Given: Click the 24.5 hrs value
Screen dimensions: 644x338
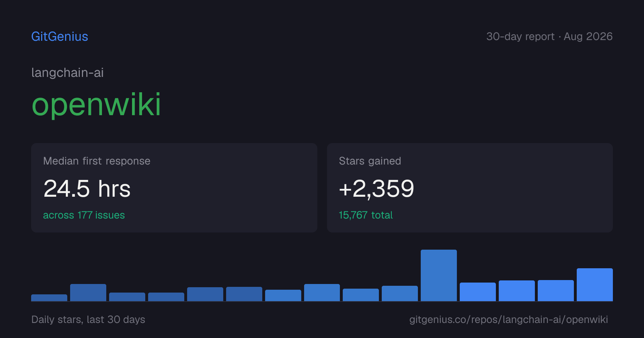Looking at the screenshot, I should [87, 188].
